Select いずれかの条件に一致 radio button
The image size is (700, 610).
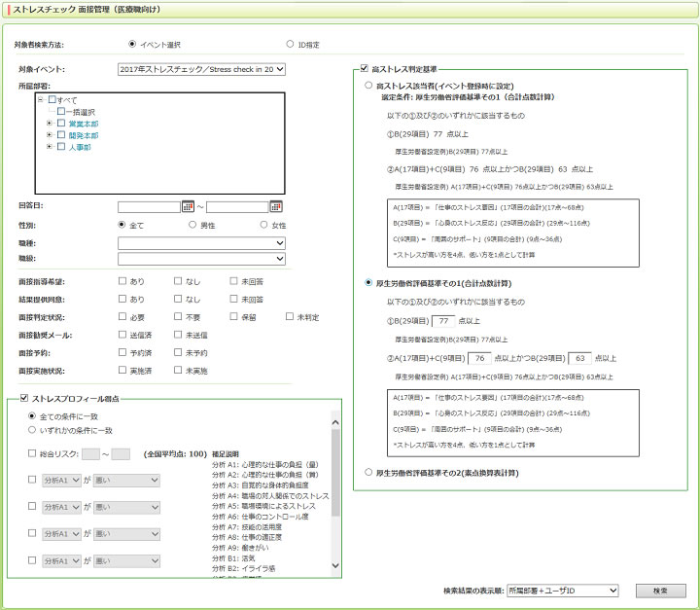[x=32, y=430]
